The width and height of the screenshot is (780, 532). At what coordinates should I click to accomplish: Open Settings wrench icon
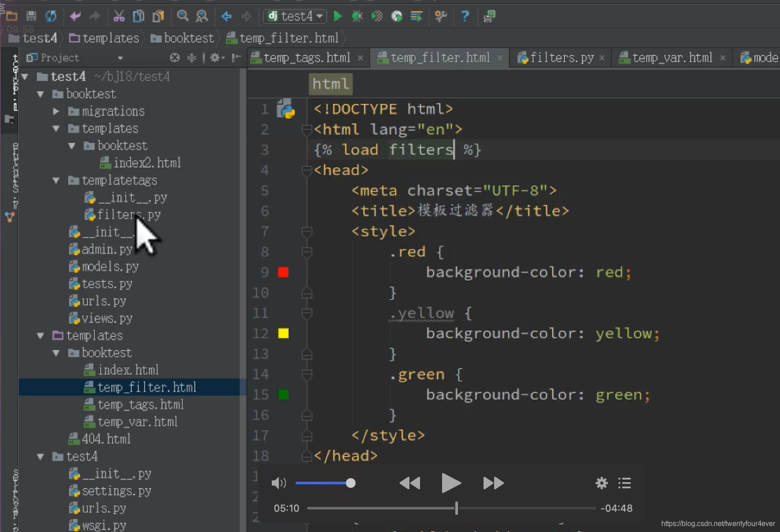pos(440,16)
